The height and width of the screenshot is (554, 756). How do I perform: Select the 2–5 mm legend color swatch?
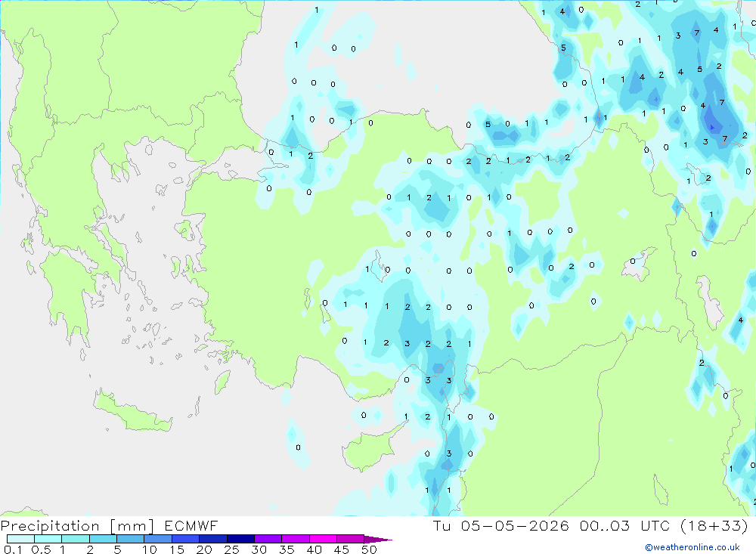[103, 539]
